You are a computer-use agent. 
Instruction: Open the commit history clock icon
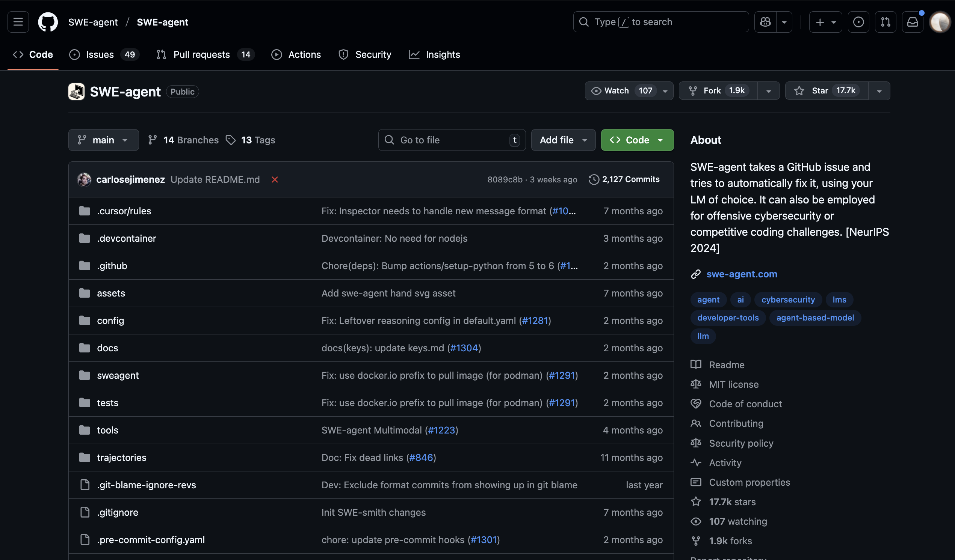click(594, 179)
